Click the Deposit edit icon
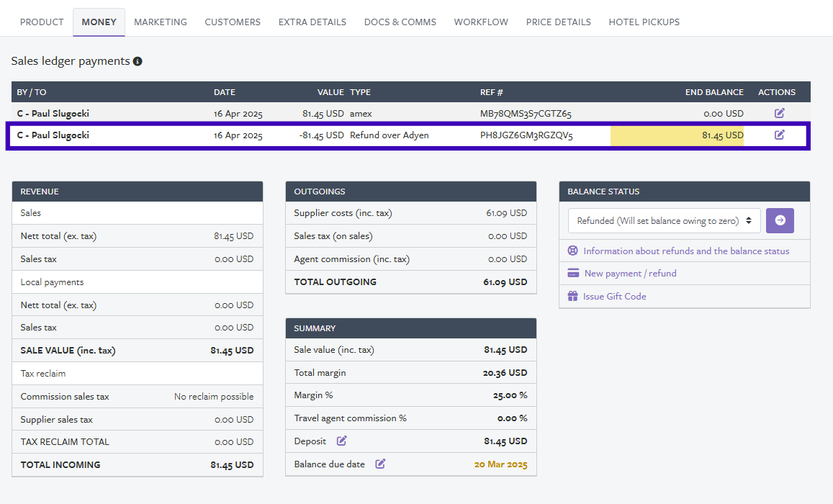This screenshot has width=833, height=504. pos(341,441)
